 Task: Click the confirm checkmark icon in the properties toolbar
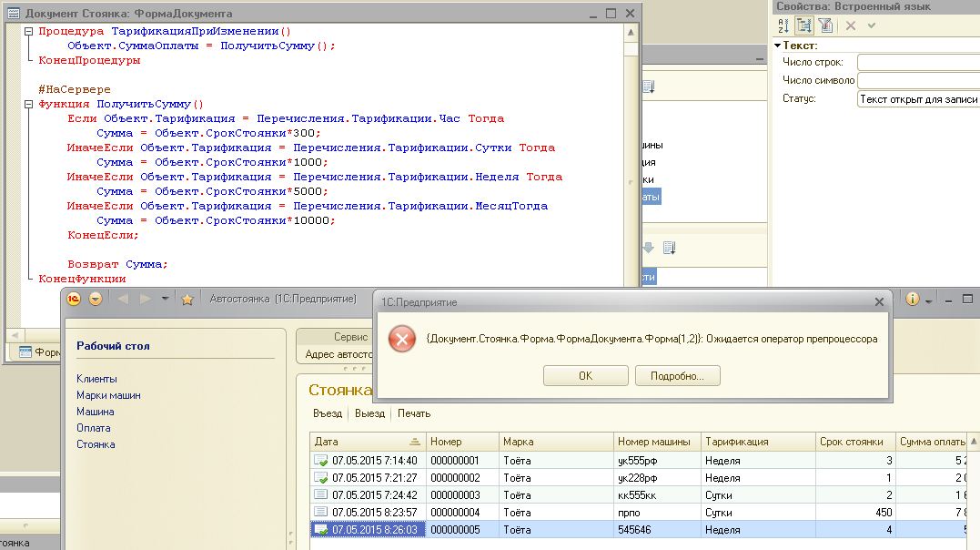click(871, 25)
